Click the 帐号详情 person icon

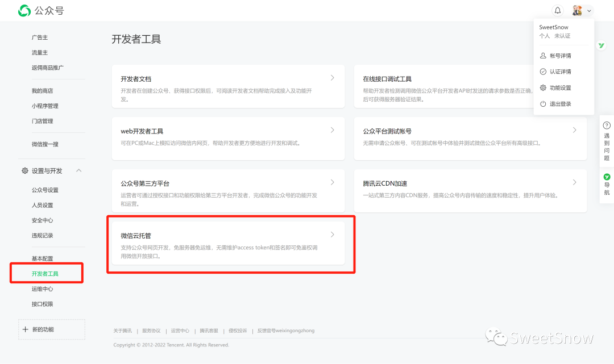click(543, 56)
